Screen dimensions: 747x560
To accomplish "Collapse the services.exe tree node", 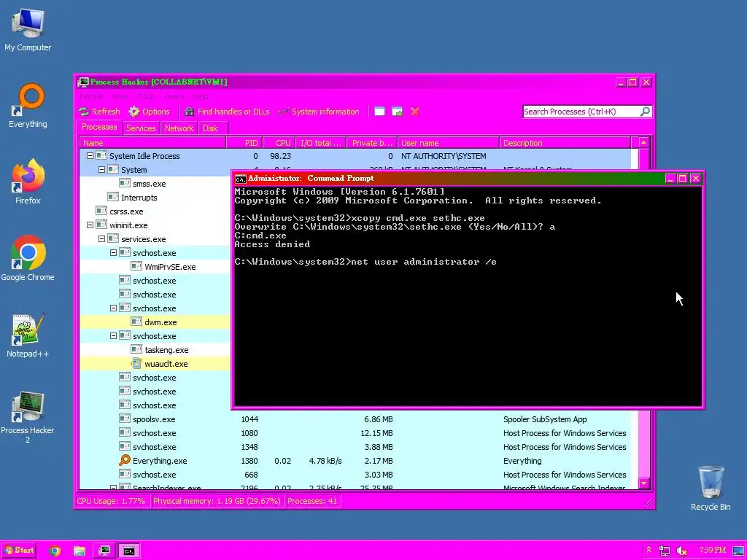I will click(101, 239).
